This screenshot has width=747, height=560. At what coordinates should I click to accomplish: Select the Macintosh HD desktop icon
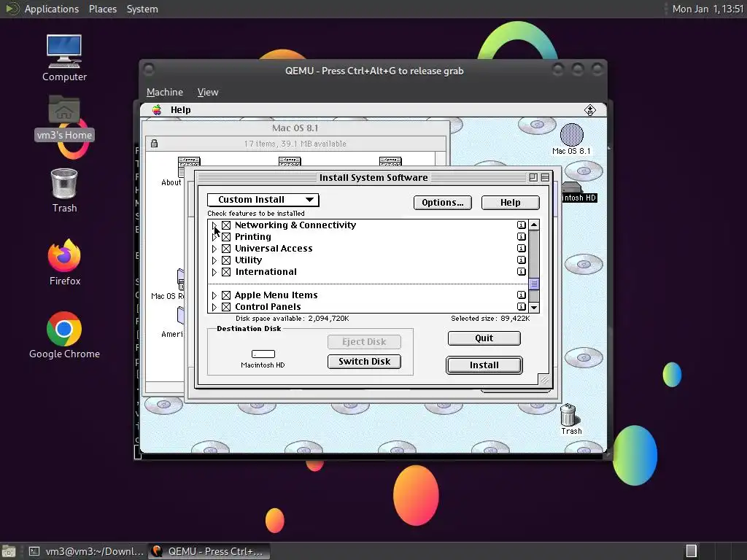tap(578, 192)
